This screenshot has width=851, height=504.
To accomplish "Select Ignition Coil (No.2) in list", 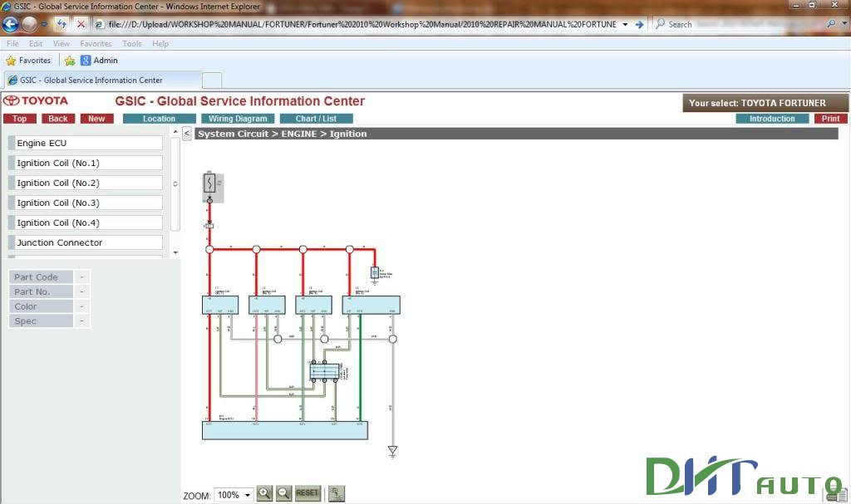I will pos(86,183).
